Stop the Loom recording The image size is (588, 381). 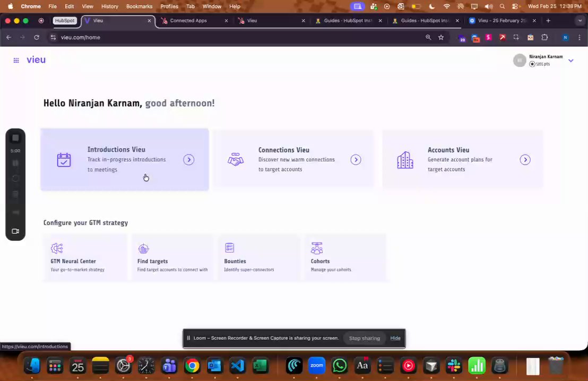[15, 138]
